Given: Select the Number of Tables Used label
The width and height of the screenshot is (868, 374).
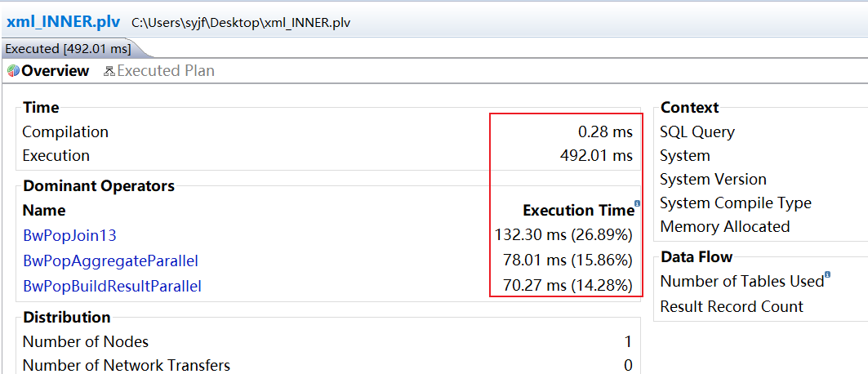Looking at the screenshot, I should point(741,282).
